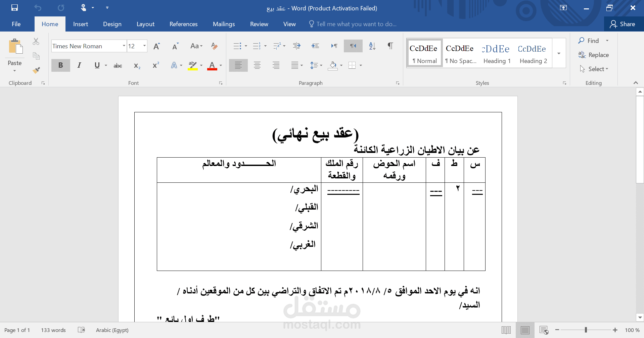Sort text with the A-Z icon
The height and width of the screenshot is (338, 644).
(372, 46)
